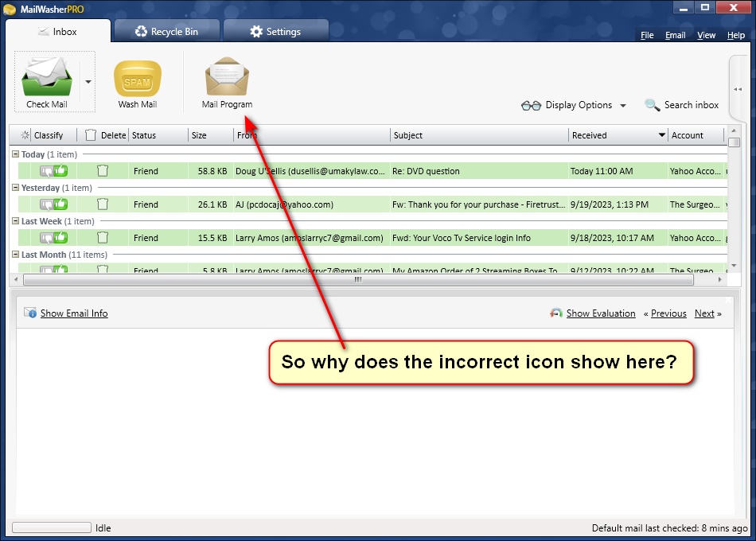The height and width of the screenshot is (541, 756).
Task: Click thumbs-up for Doug U'Sellis email
Action: [60, 170]
